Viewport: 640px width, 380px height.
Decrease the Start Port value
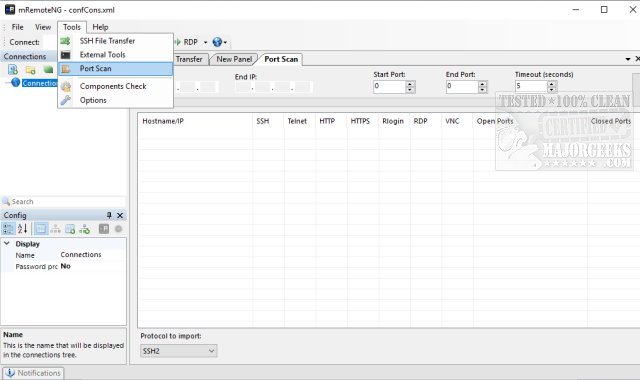tap(411, 89)
